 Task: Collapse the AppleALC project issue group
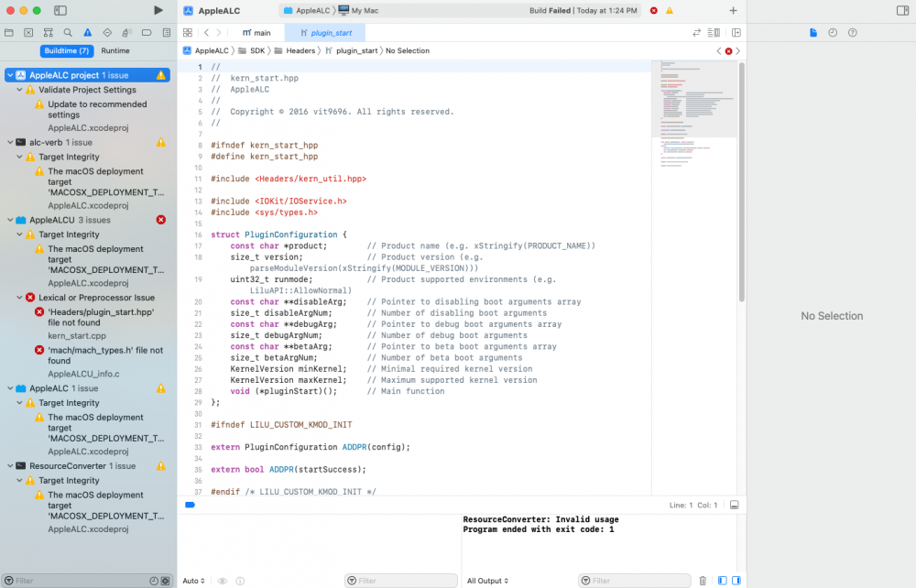10,75
